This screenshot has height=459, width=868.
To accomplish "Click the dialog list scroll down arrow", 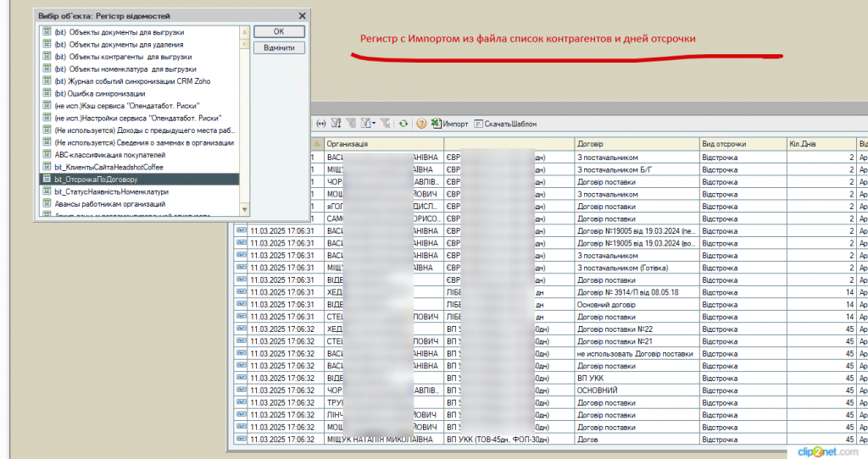I will pos(245,209).
